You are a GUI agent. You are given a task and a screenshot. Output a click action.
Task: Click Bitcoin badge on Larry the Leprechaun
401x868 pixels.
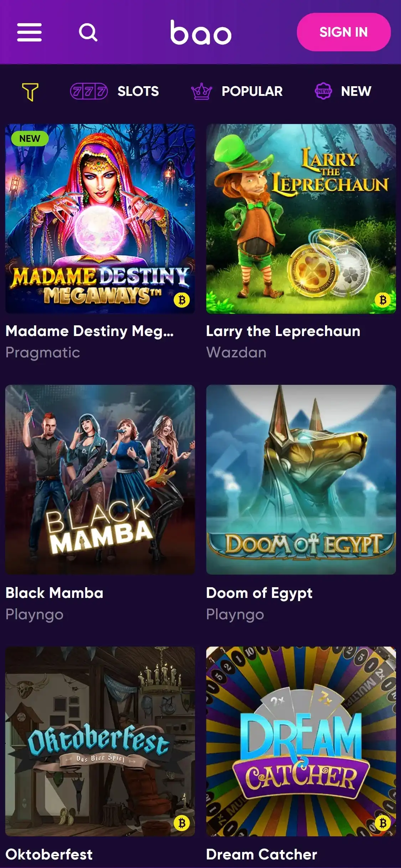pos(383,300)
